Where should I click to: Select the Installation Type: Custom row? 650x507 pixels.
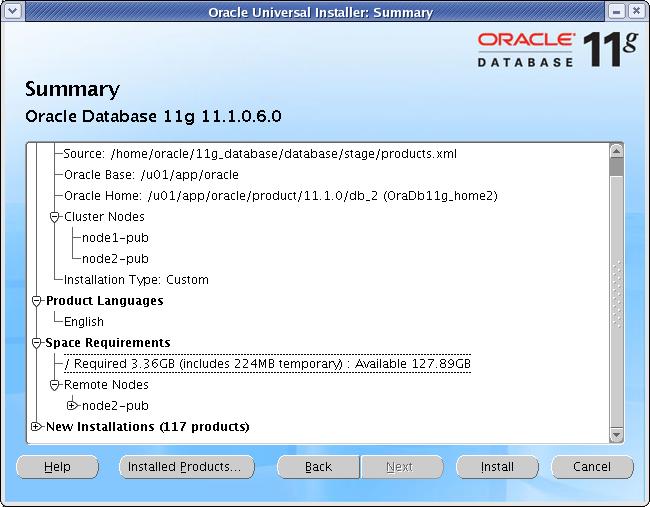[x=136, y=280]
